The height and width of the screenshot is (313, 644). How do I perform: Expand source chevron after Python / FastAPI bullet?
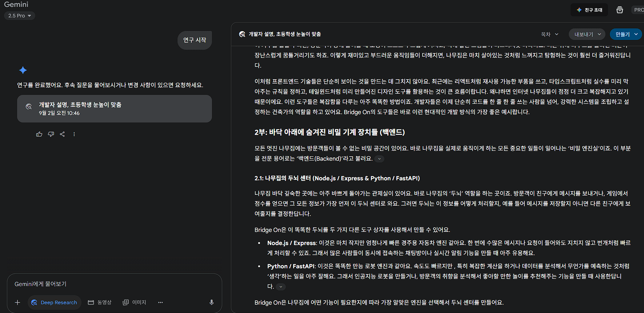tap(281, 287)
